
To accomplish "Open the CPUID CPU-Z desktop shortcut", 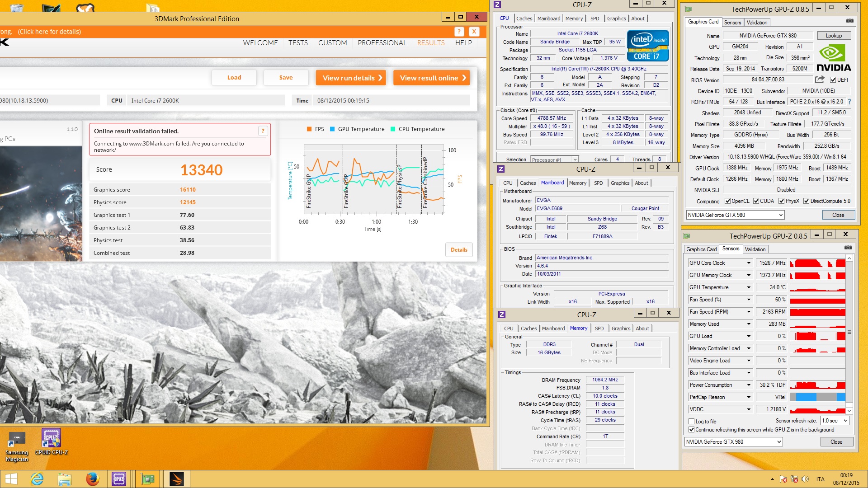I will click(x=51, y=442).
